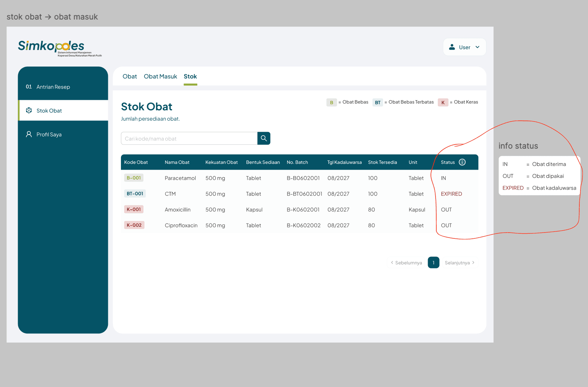Click the BT-001 code badge
588x387 pixels.
[x=135, y=193]
